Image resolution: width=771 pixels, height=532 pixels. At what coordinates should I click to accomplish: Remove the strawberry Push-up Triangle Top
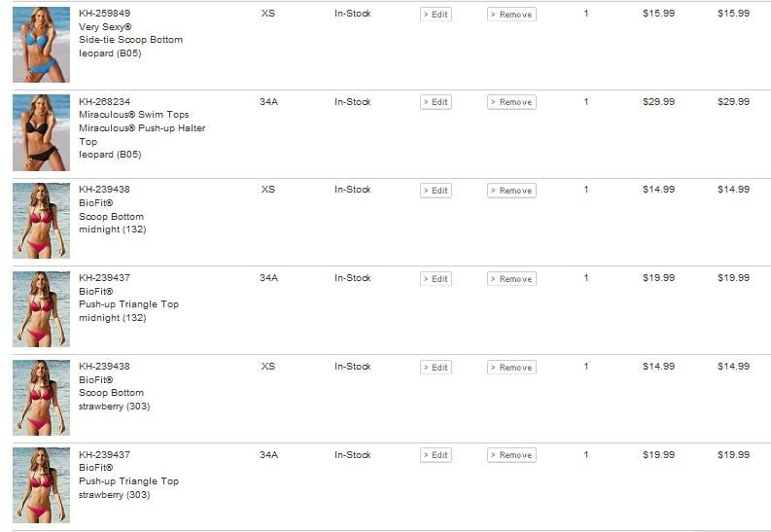click(511, 455)
